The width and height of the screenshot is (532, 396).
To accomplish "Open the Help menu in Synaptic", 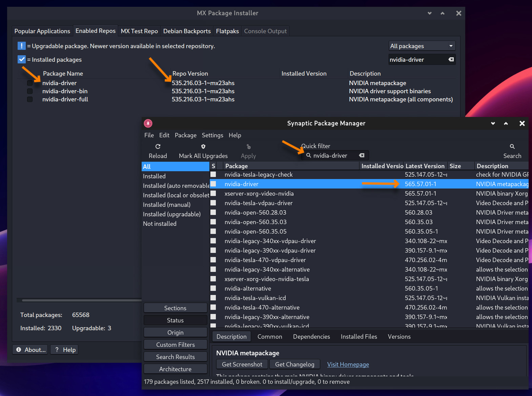I will 235,135.
